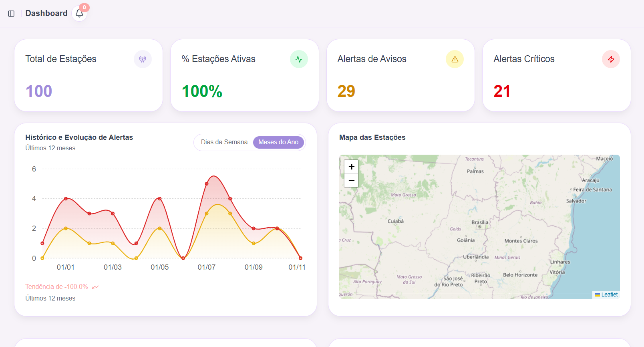Screen dimensions: 644x347
Task: Switch chart to Dias da Semana
Action: coord(224,142)
